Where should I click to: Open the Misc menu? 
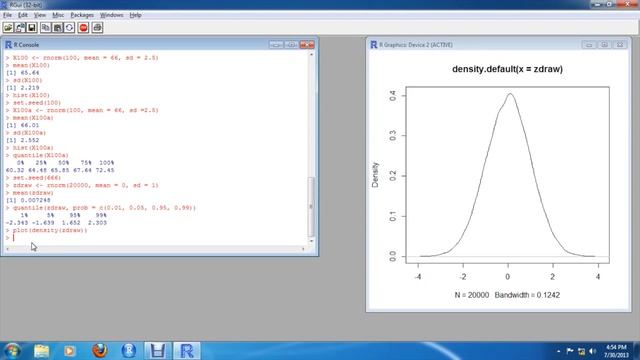point(58,15)
